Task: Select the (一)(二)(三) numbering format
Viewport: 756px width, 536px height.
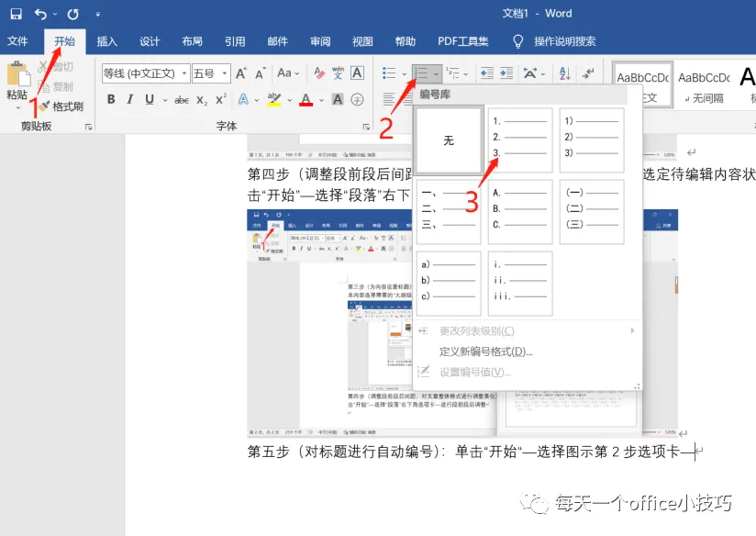Action: pyautogui.click(x=592, y=212)
